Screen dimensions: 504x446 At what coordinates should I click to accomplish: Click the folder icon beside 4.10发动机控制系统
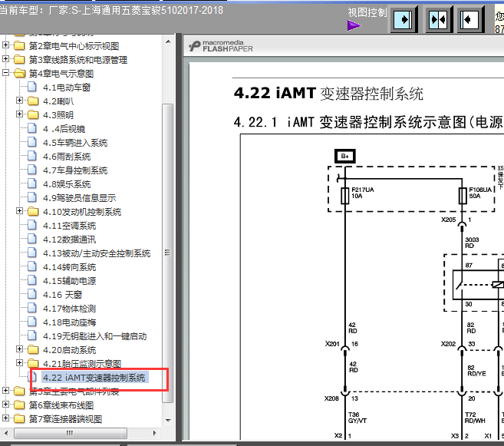[33, 212]
